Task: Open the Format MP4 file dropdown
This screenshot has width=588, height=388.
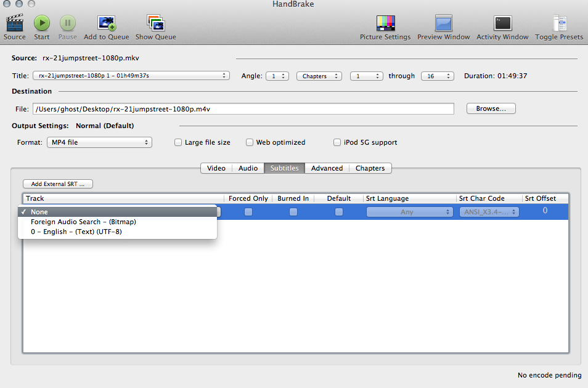Action: (x=99, y=142)
